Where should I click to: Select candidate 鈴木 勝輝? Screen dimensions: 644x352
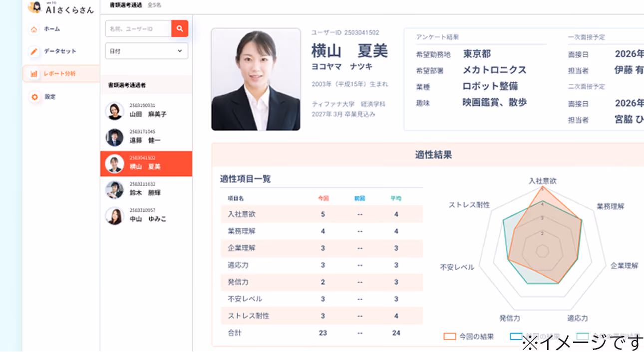pyautogui.click(x=146, y=189)
